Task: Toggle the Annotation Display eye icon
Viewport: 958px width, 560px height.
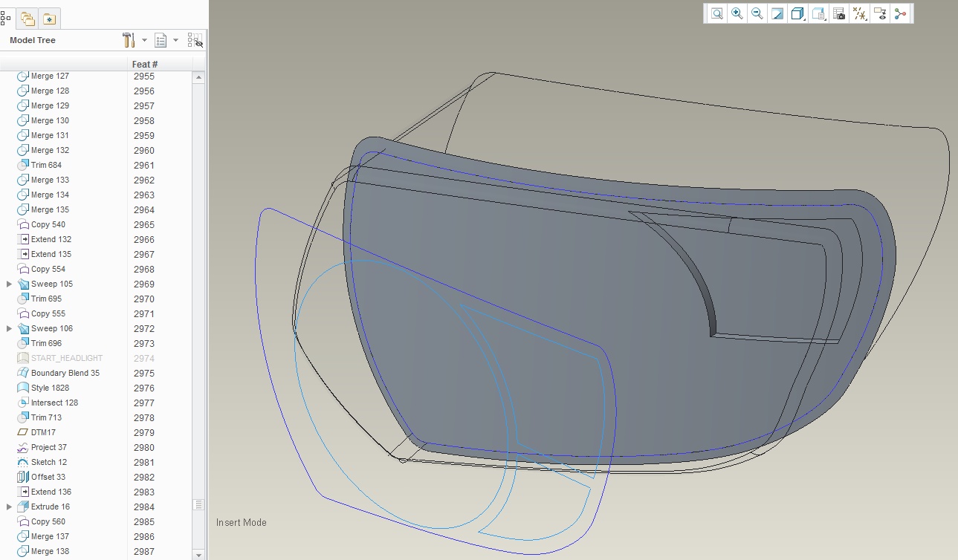Action: (880, 13)
